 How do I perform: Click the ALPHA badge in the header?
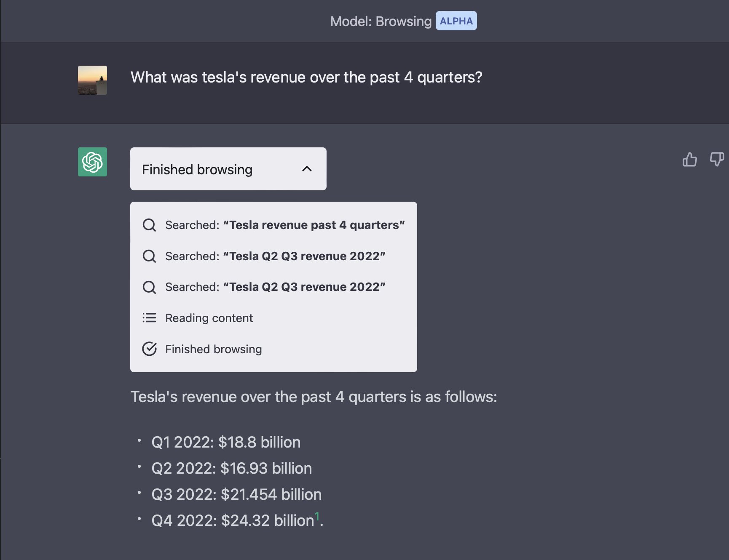click(x=456, y=21)
